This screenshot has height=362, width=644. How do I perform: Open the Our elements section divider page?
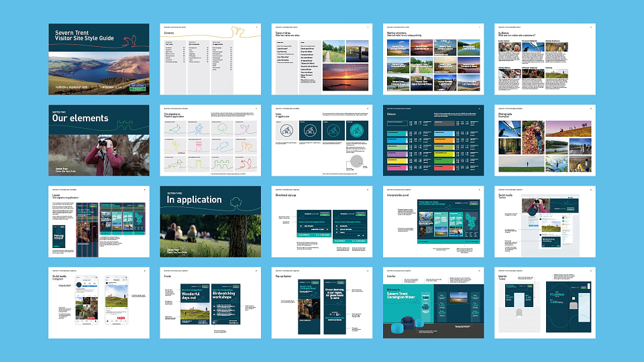point(99,140)
